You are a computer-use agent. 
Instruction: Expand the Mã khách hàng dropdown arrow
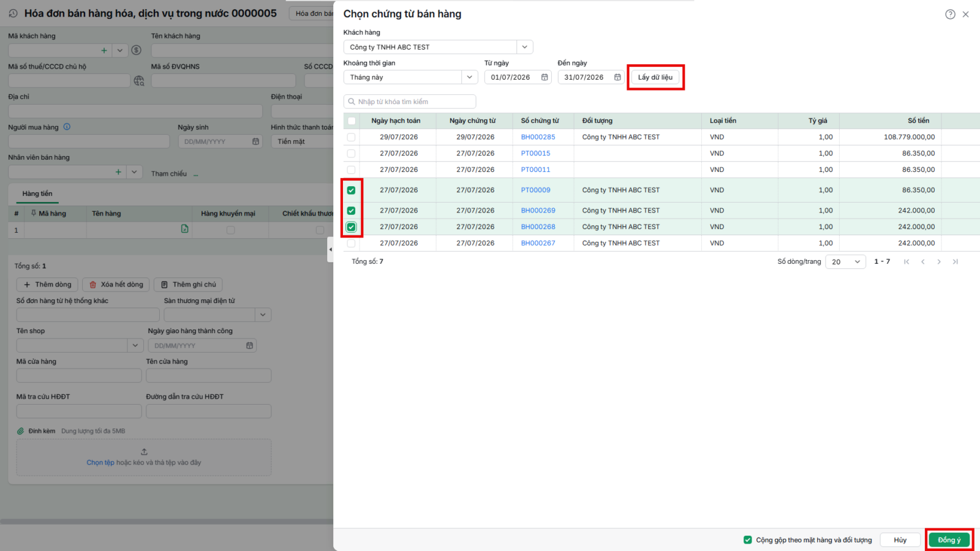120,50
